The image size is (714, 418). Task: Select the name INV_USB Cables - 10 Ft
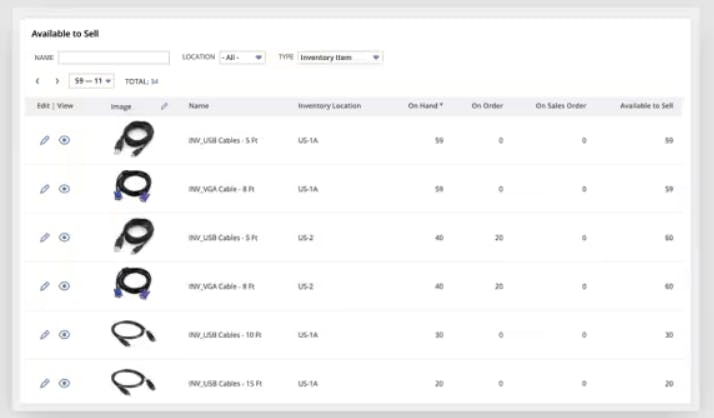(225, 335)
